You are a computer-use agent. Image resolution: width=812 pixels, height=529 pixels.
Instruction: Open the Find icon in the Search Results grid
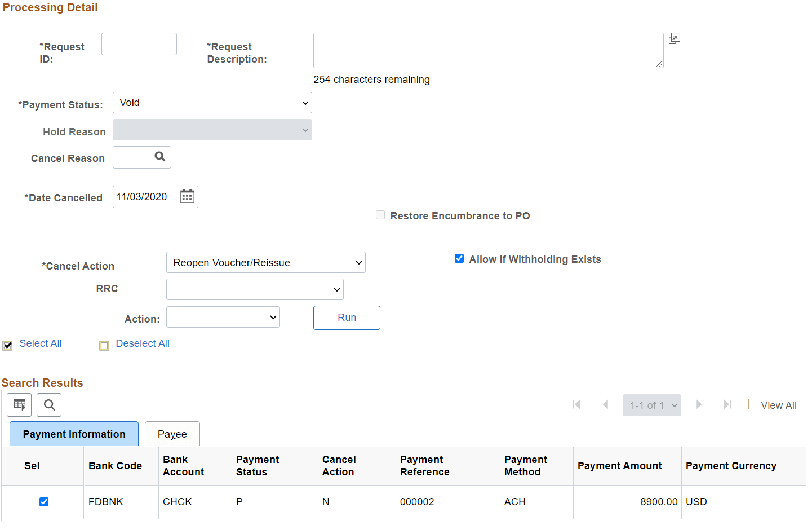point(48,404)
